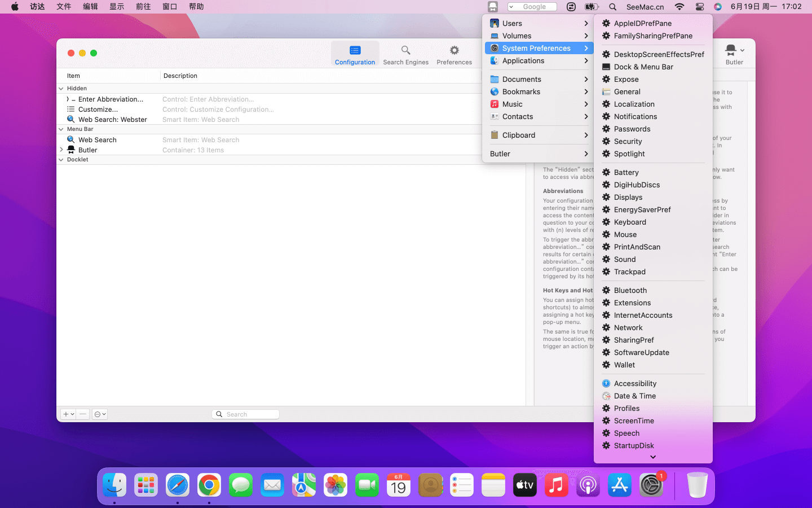Open Safari from the Dock

click(x=178, y=485)
